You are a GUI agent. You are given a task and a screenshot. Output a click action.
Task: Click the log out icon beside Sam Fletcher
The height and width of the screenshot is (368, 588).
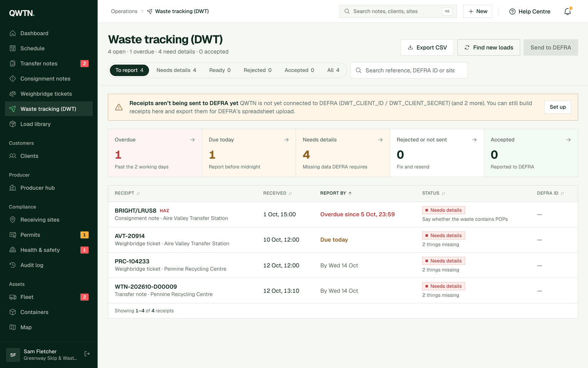[x=87, y=354]
